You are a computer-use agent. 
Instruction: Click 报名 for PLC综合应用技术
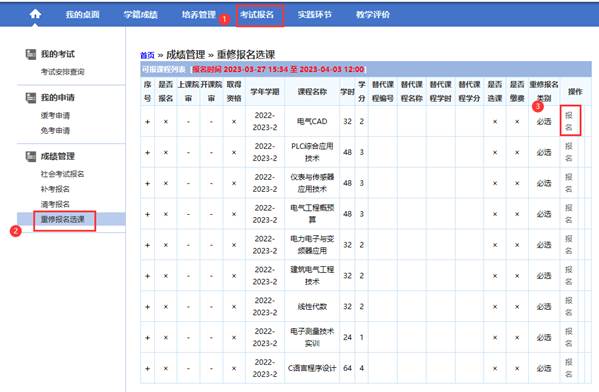pyautogui.click(x=569, y=152)
